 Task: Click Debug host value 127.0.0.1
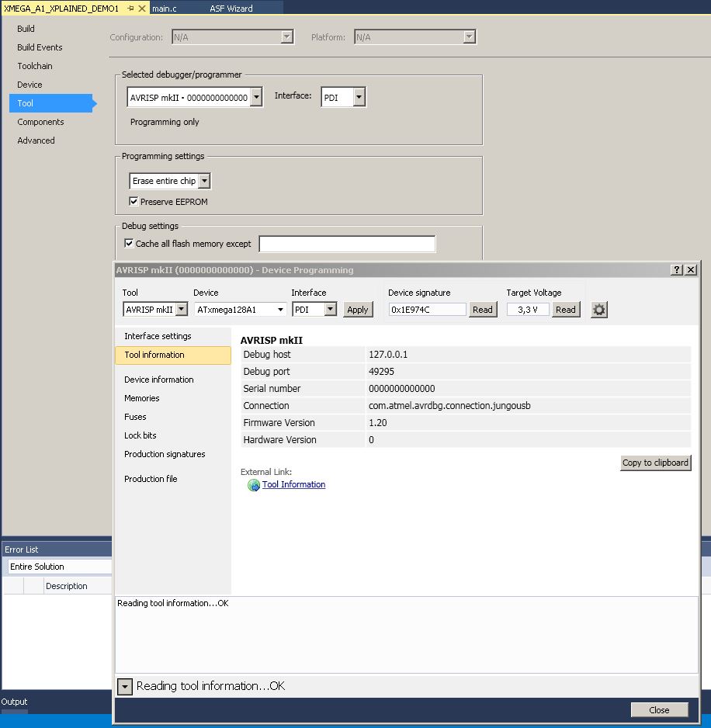click(x=388, y=355)
